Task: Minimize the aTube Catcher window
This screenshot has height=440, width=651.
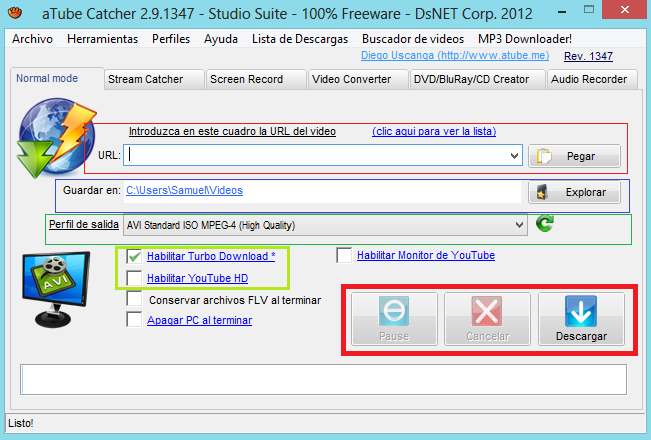Action: click(x=562, y=12)
